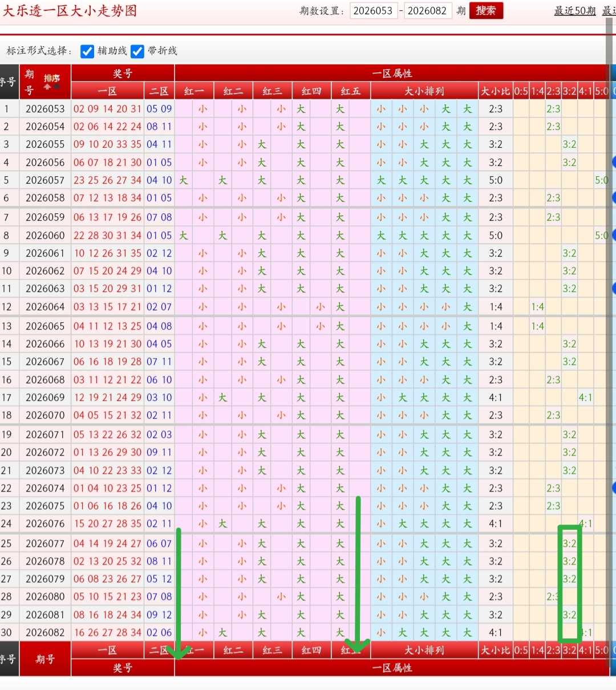Click the 一区 header under 奖号

(107, 91)
